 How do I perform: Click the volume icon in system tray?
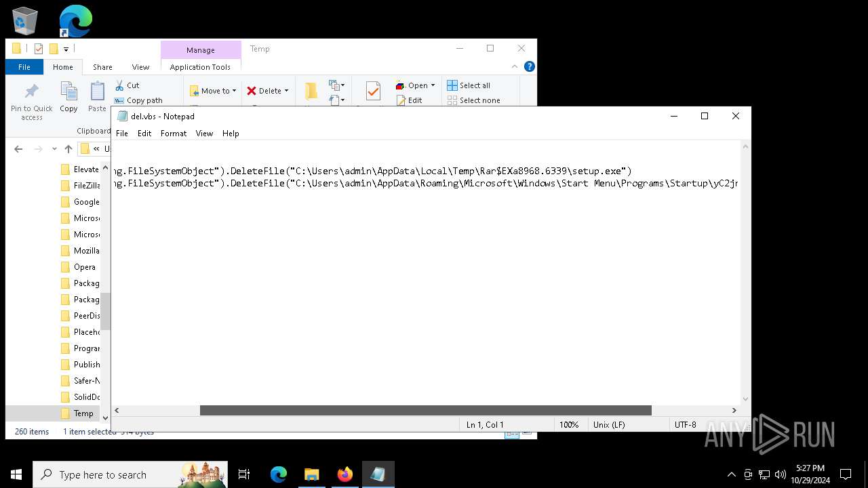tap(781, 474)
